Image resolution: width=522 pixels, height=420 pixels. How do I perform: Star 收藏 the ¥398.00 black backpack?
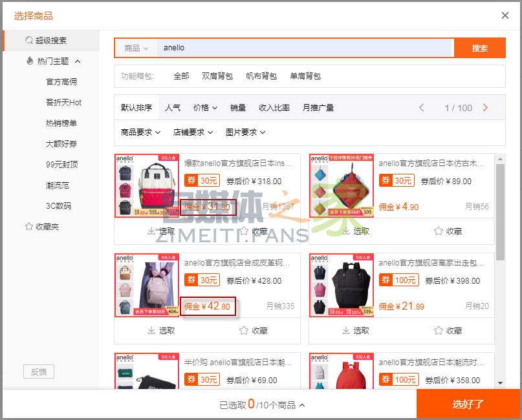pyautogui.click(x=439, y=331)
